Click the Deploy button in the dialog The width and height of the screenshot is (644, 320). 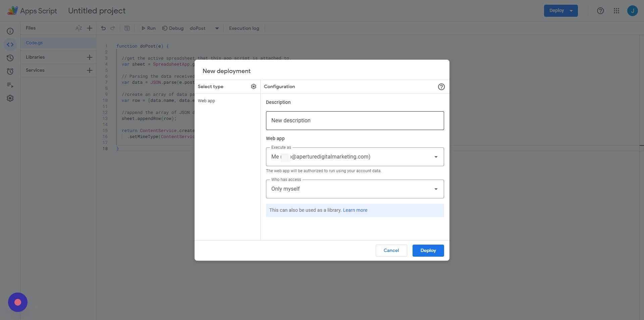click(428, 250)
